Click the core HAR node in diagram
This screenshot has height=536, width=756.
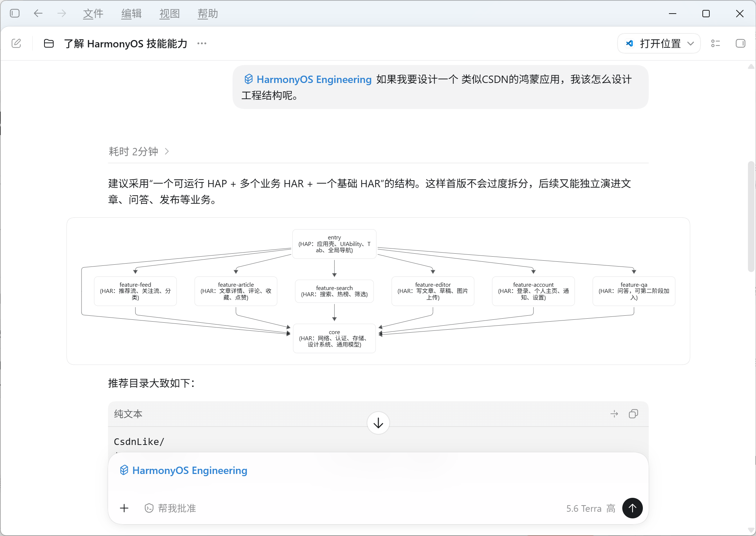[334, 338]
